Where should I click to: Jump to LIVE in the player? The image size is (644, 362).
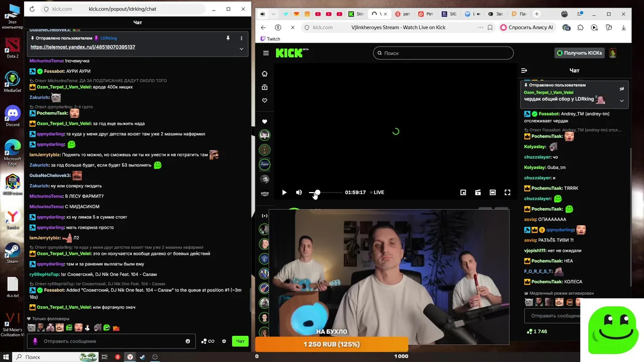(x=377, y=193)
